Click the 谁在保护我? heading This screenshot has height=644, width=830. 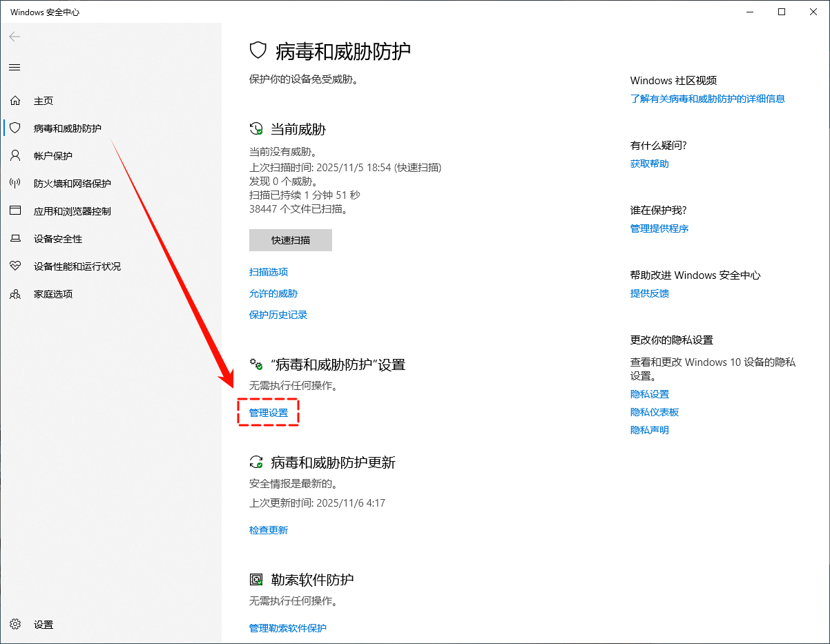pyautogui.click(x=659, y=211)
